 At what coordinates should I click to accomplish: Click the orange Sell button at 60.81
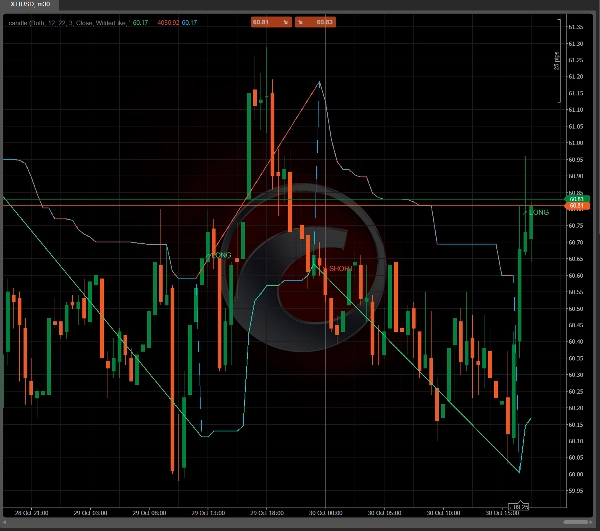coord(271,22)
